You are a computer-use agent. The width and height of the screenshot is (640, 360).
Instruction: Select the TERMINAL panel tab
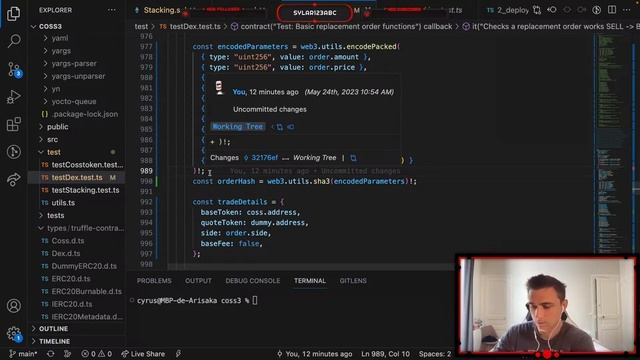(x=309, y=281)
